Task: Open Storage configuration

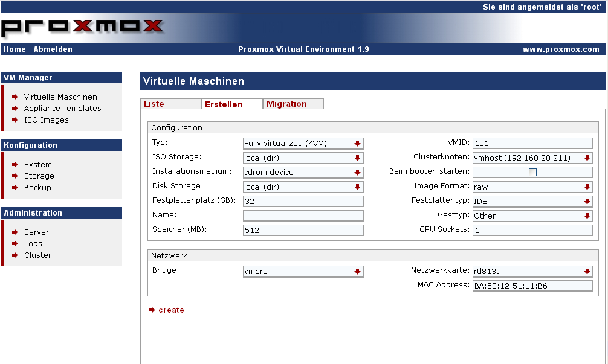Action: tap(39, 176)
